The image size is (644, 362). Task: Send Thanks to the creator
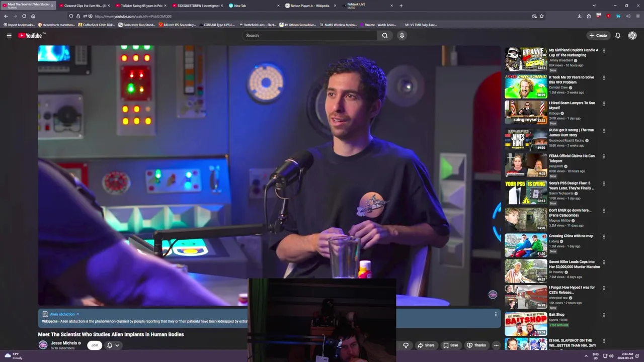(476, 345)
